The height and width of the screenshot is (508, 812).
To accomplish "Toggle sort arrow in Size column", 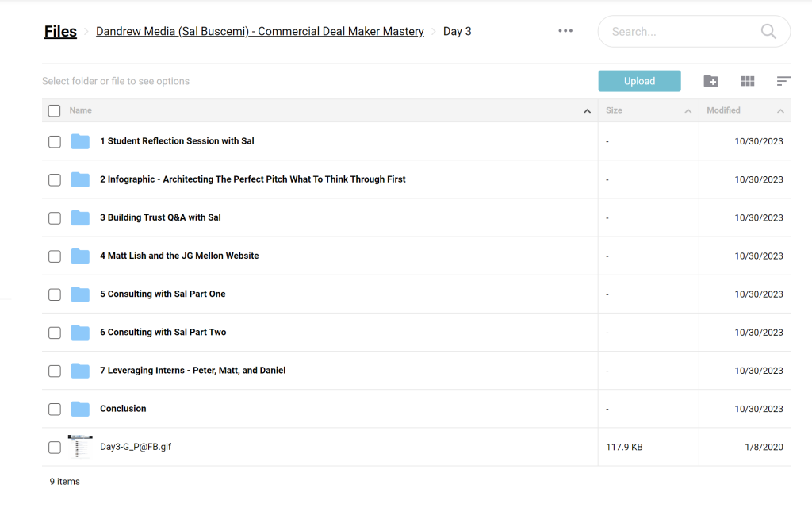I will pyautogui.click(x=688, y=111).
